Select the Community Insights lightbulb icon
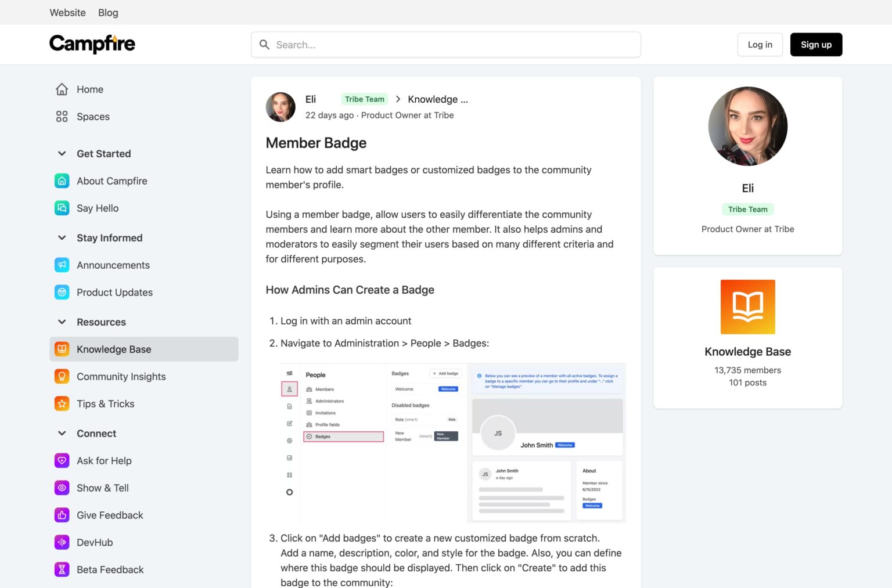 point(62,376)
